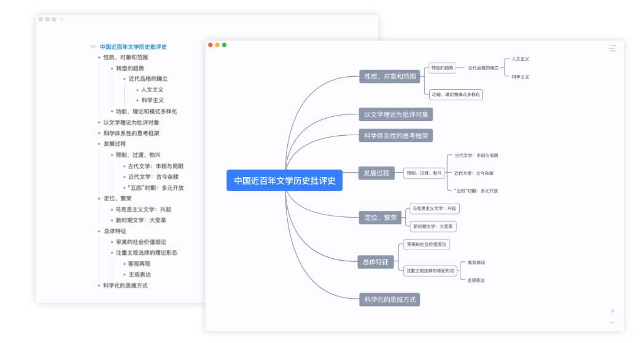The height and width of the screenshot is (343, 644).
Task: Select outline item 人文主义
Action: [152, 90]
